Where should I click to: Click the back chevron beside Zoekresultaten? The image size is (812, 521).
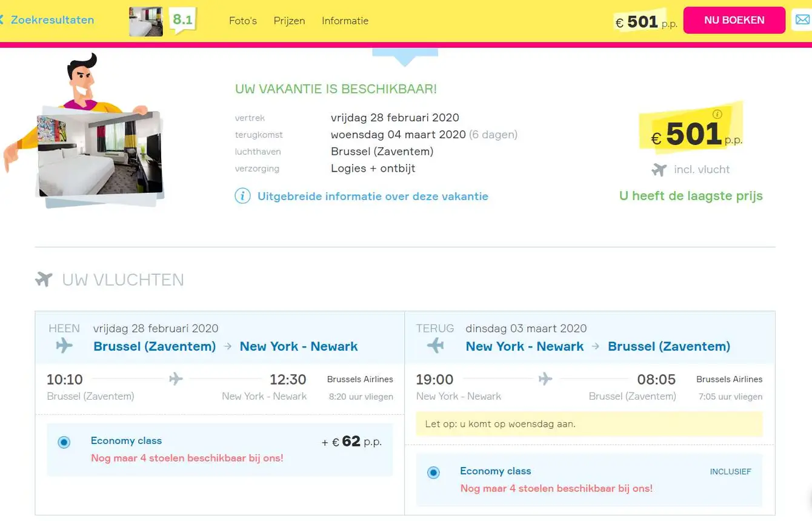(x=2, y=20)
